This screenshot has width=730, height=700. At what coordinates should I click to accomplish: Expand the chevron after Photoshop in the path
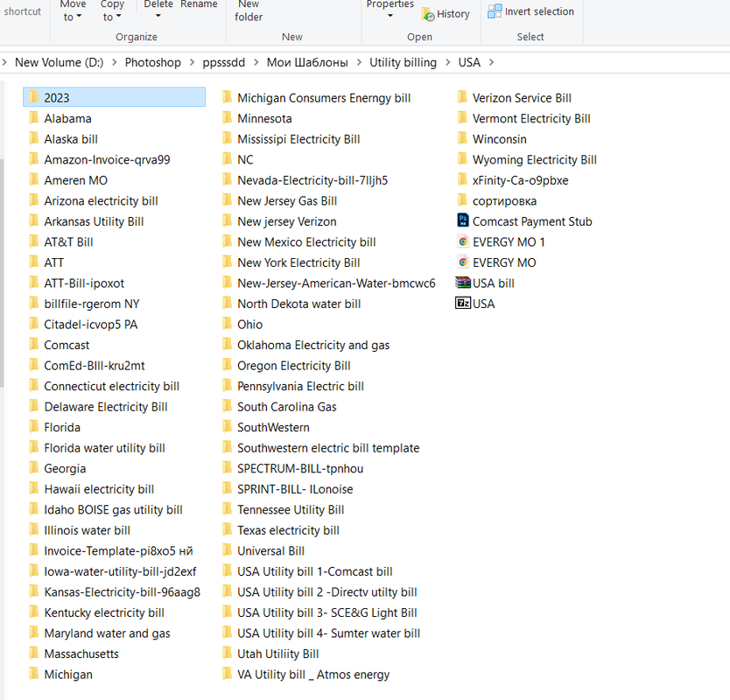tap(192, 62)
